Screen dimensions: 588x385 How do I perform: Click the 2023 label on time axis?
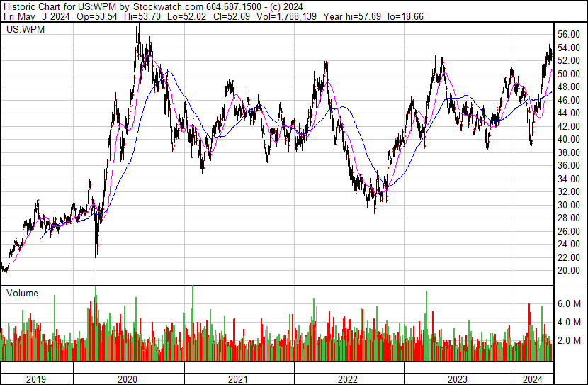click(x=458, y=379)
